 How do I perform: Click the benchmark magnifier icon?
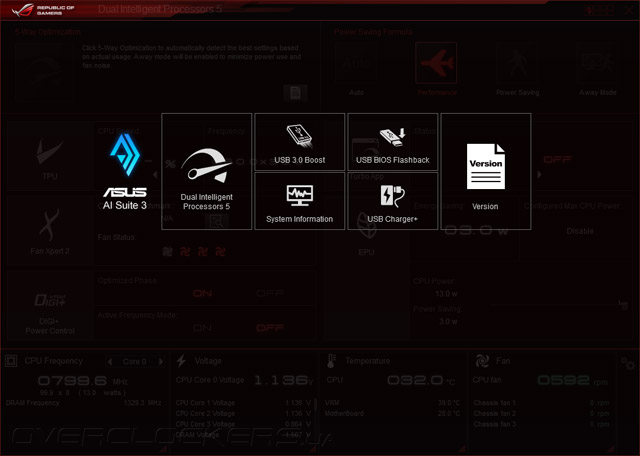pyautogui.click(x=216, y=221)
